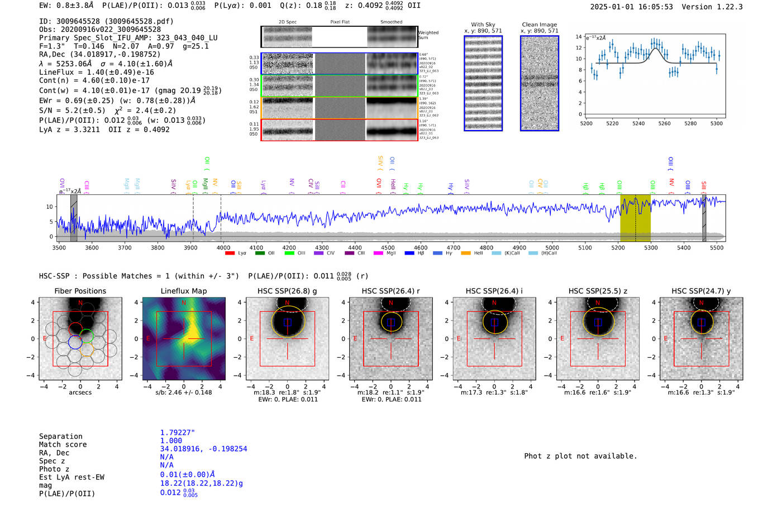Viewport: 782px width, 532px height.
Task: Click the yellow highlighted region in the spectrum
Action: (x=635, y=218)
